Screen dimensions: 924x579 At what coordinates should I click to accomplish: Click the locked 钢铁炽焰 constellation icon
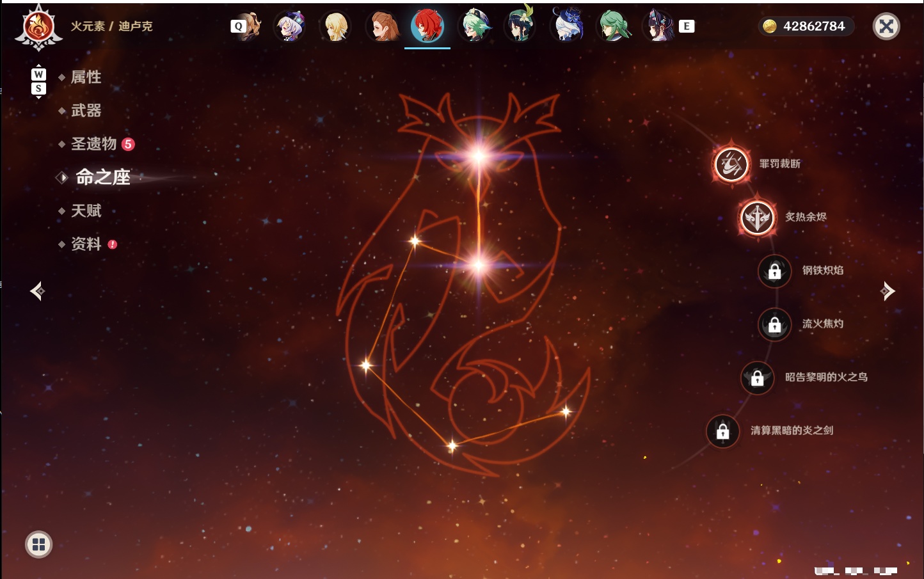tap(774, 271)
